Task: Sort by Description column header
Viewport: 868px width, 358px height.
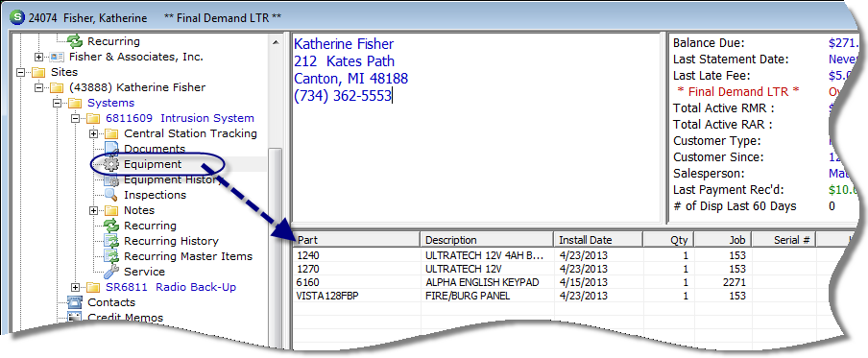Action: pyautogui.click(x=487, y=240)
